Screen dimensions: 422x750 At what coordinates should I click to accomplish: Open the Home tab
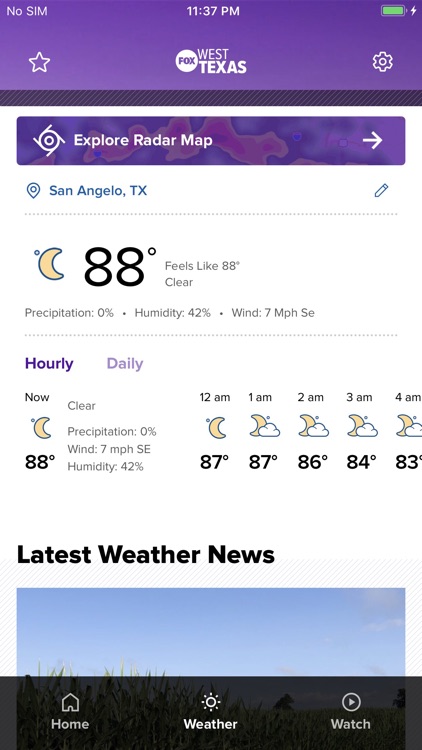click(x=70, y=712)
